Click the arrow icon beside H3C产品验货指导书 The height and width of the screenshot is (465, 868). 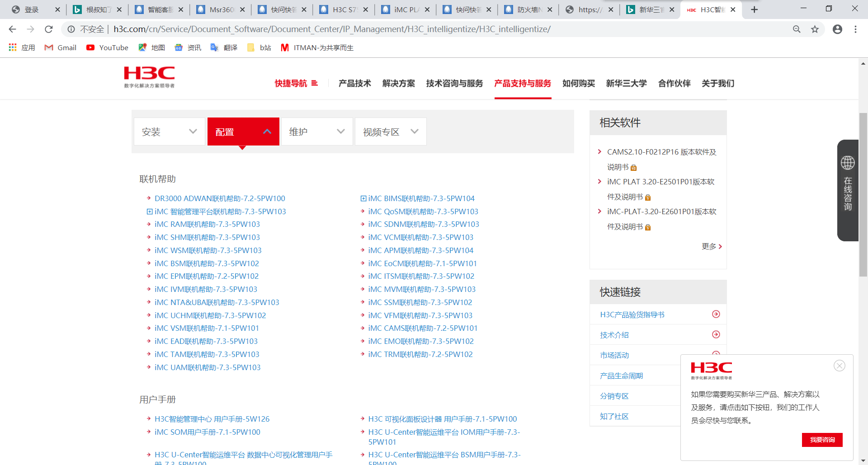click(x=716, y=314)
